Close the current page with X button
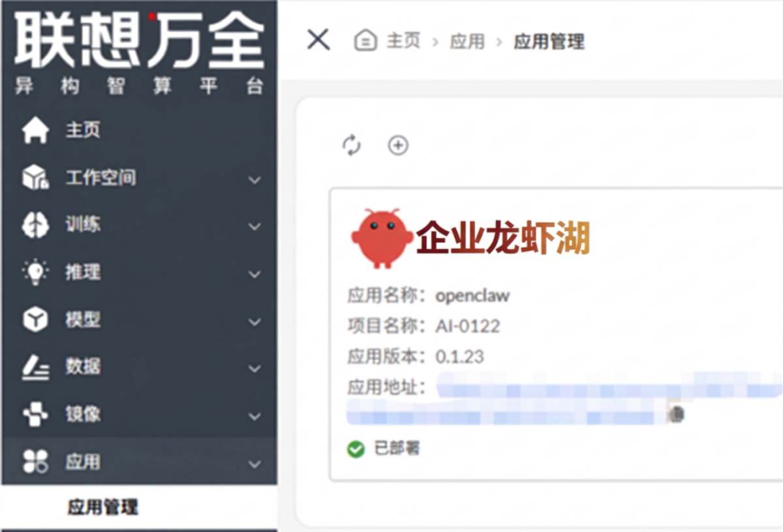 pos(318,40)
